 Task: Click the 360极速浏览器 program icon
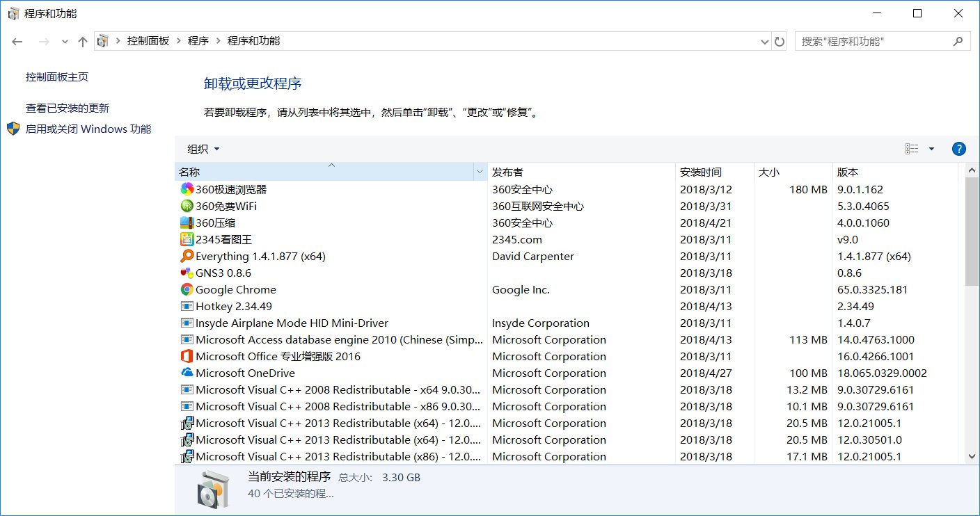tap(187, 189)
